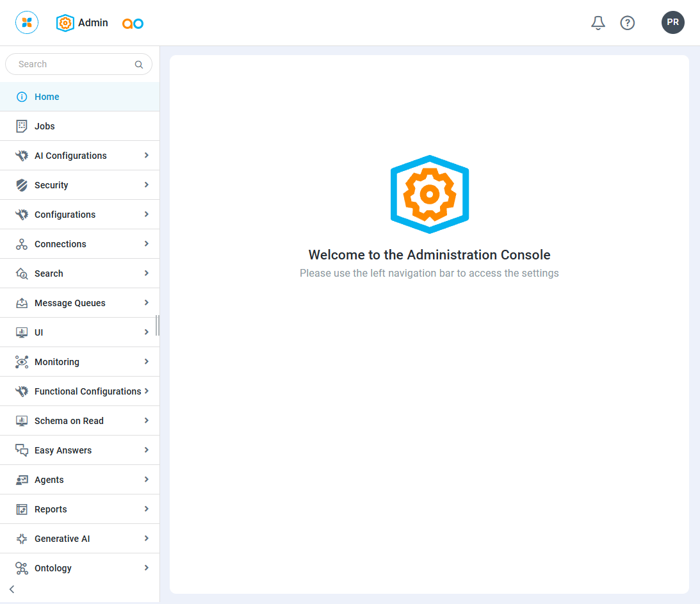
Task: Click the Jobs grid icon
Action: 21,126
